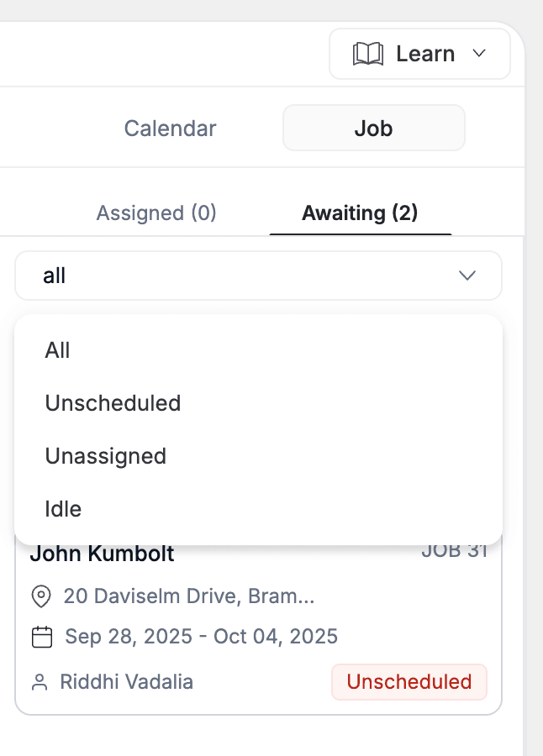Select Idle from the filter list
The width and height of the screenshot is (543, 756).
coord(63,508)
